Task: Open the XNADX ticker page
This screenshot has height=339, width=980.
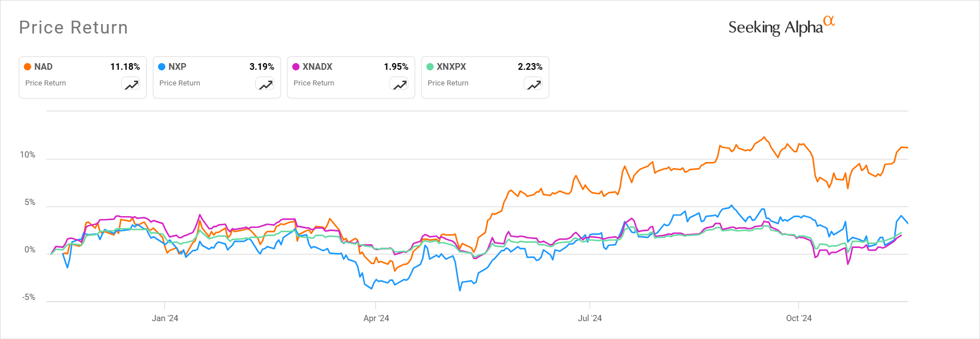Action: [x=318, y=66]
